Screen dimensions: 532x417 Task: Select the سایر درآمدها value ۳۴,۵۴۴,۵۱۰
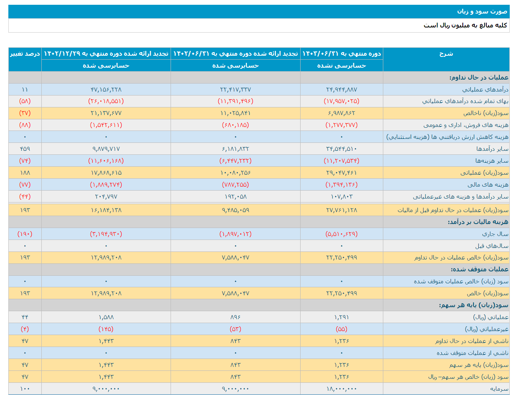(342, 148)
